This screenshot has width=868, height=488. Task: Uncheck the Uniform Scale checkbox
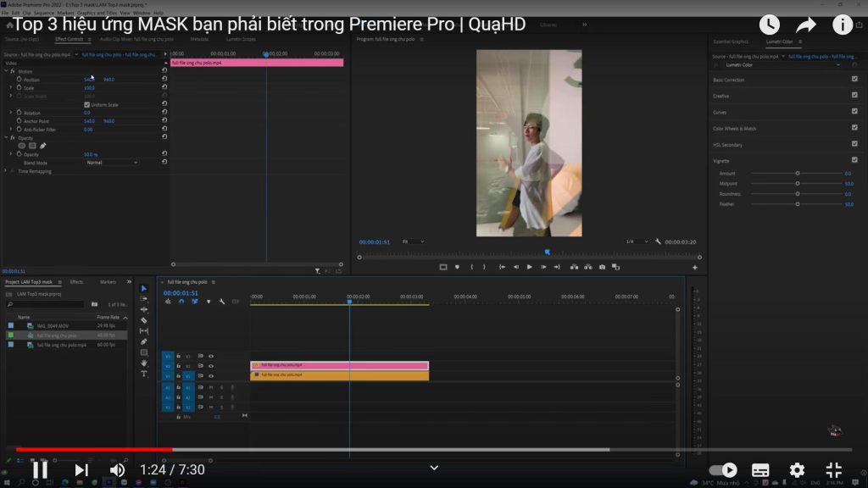pos(88,104)
